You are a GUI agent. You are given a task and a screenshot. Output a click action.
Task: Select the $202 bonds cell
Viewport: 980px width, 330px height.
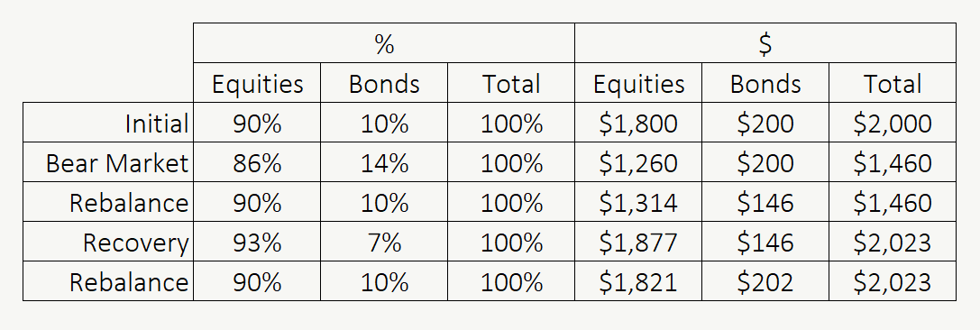pos(765,281)
